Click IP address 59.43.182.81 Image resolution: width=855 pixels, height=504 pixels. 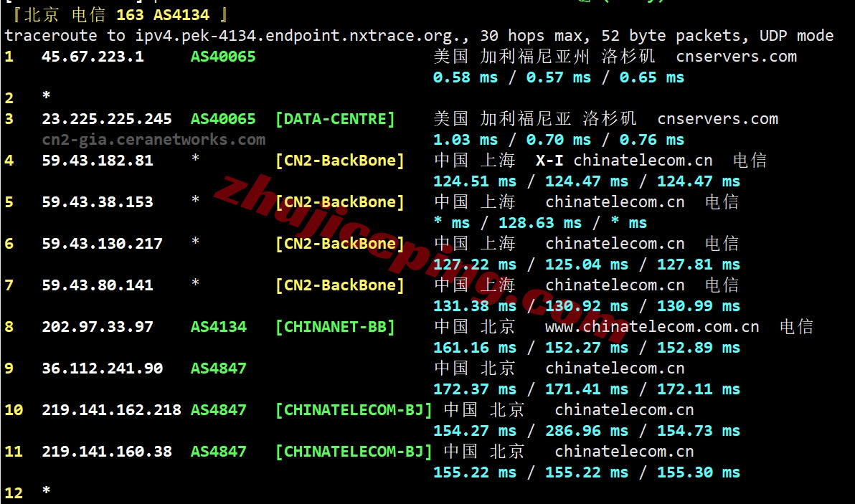(x=98, y=161)
